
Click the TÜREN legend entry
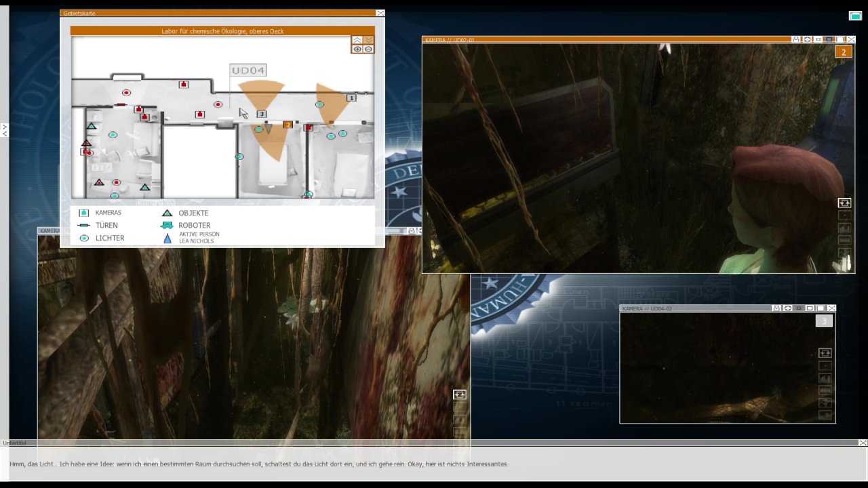98,225
